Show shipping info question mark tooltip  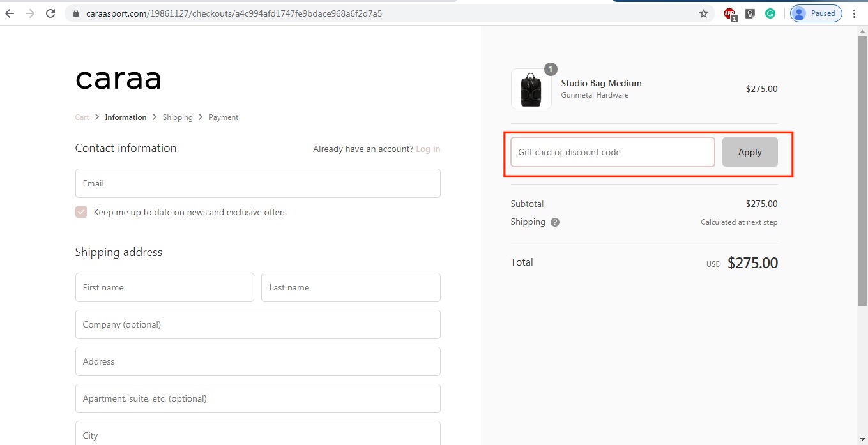pyautogui.click(x=555, y=222)
